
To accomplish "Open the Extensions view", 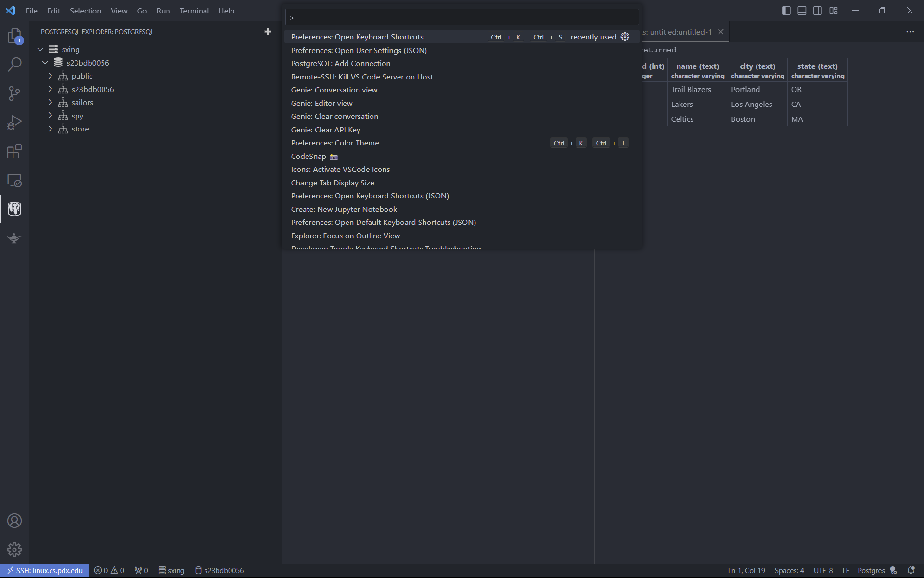I will click(x=14, y=151).
